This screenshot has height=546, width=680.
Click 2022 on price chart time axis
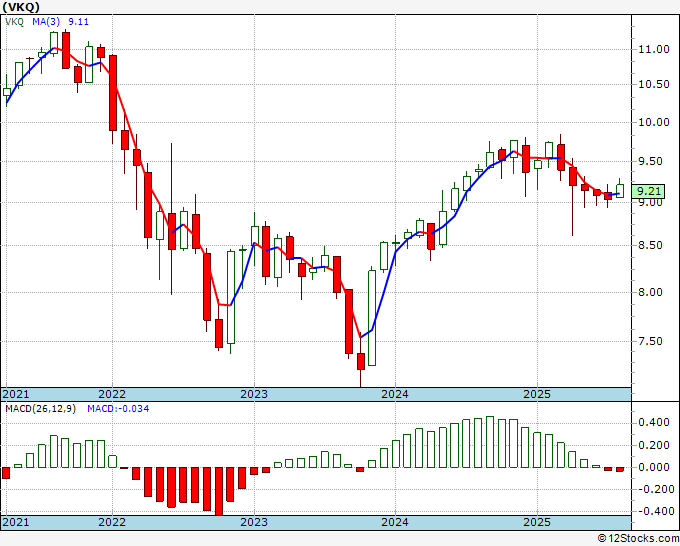click(112, 394)
